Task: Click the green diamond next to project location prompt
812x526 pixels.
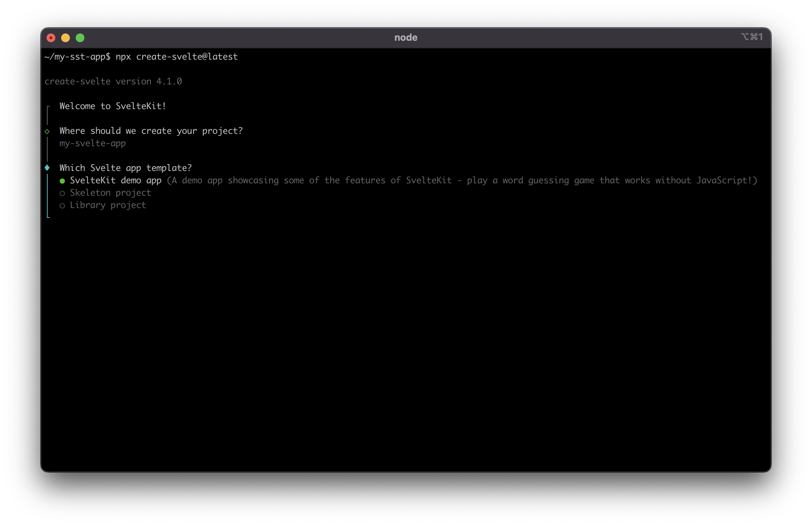Action: click(x=47, y=131)
